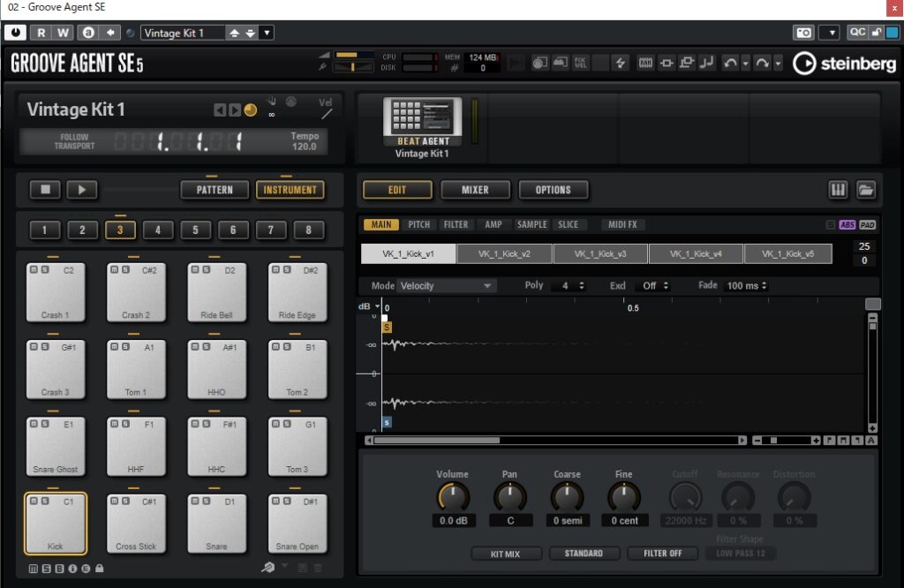Switch to the MIDI FX tab

(622, 225)
